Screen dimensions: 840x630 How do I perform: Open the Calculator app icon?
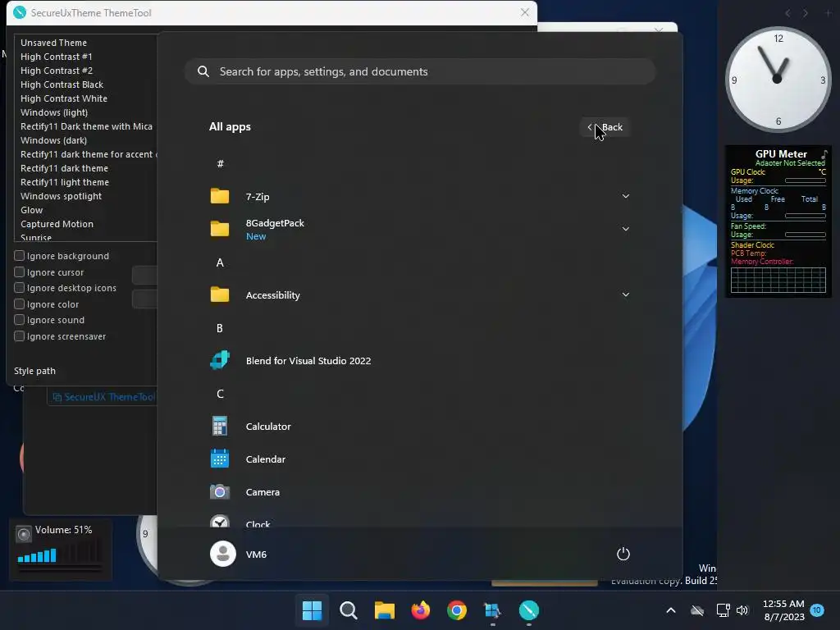click(x=220, y=427)
